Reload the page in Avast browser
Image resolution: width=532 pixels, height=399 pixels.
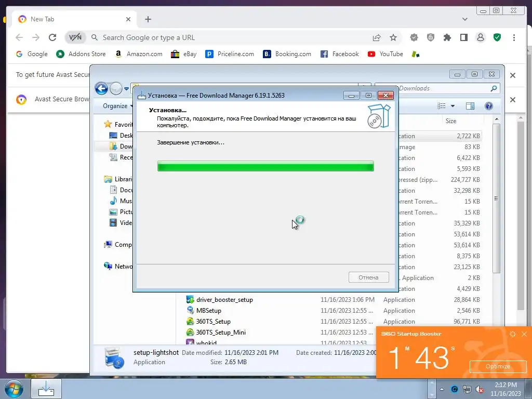(52, 37)
